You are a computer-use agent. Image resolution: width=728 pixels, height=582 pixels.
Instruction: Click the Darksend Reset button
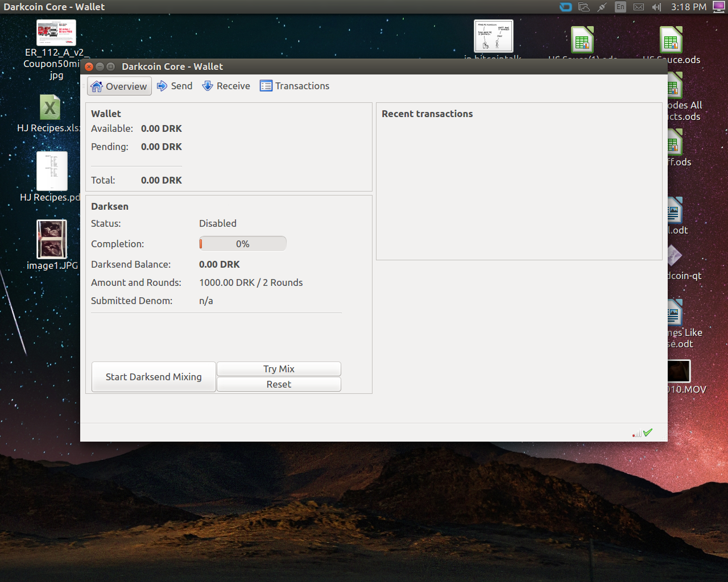pyautogui.click(x=279, y=384)
